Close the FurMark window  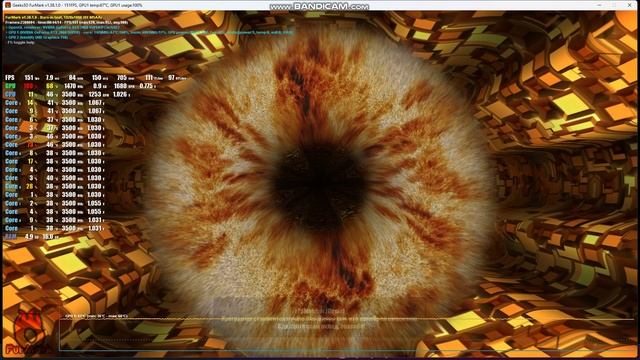629,5
